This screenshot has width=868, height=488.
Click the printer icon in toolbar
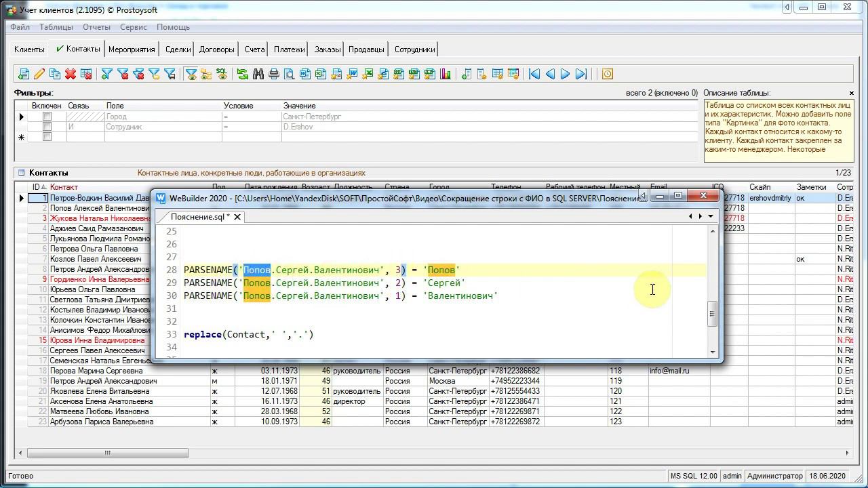(x=274, y=74)
